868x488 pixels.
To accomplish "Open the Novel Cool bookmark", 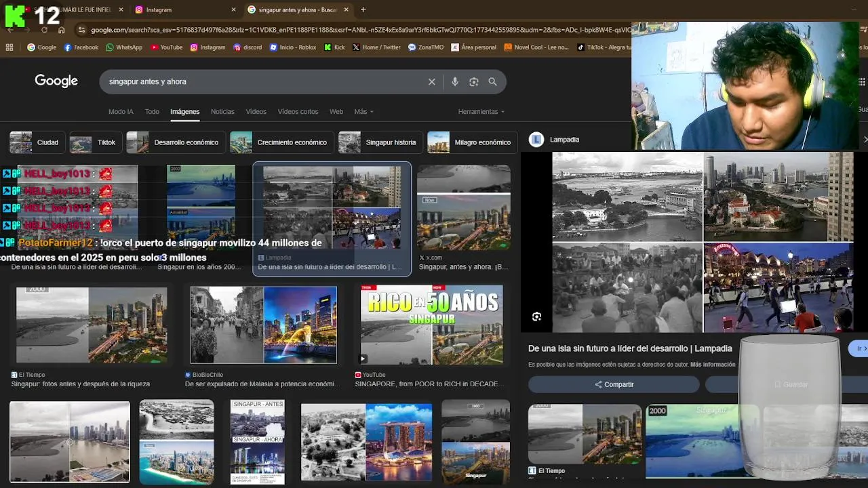I will [536, 47].
